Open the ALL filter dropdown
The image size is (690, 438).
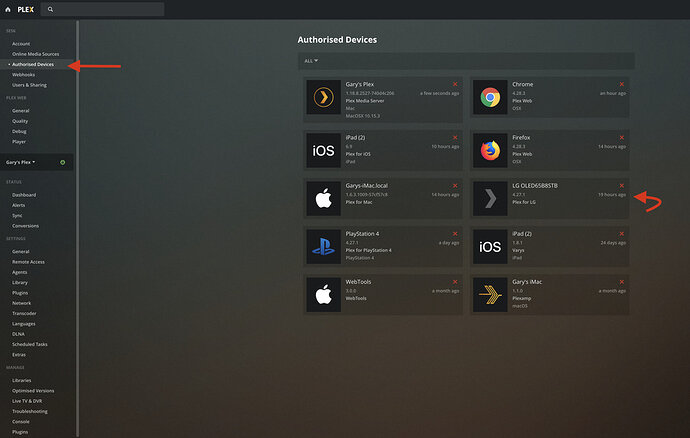[x=311, y=61]
